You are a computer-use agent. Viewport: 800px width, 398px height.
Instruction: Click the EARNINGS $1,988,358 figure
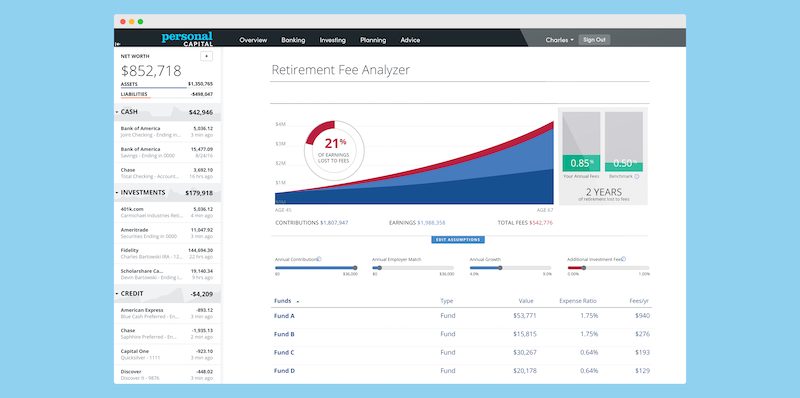(417, 223)
